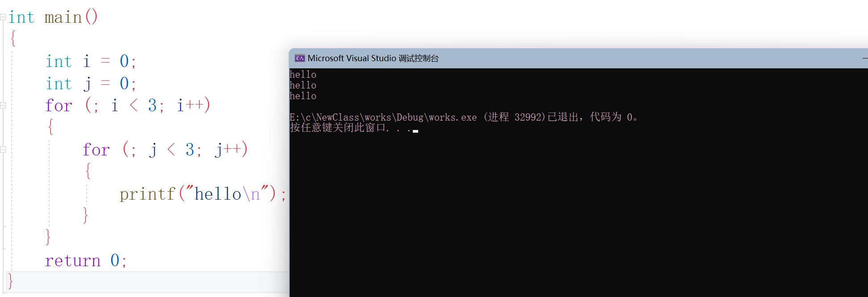Viewport: 868px width, 297px height.
Task: Click the closing brace of outer for loop
Action: click(x=48, y=237)
